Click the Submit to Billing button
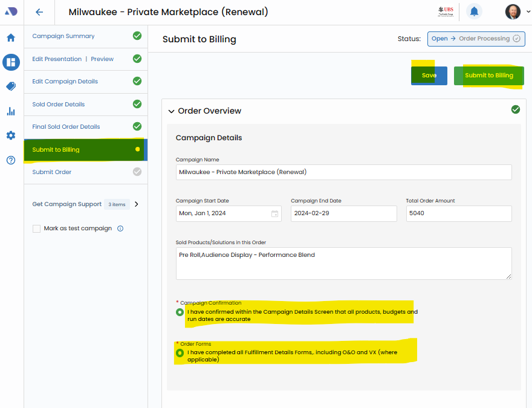Viewport: 532px width, 408px height. coord(488,76)
